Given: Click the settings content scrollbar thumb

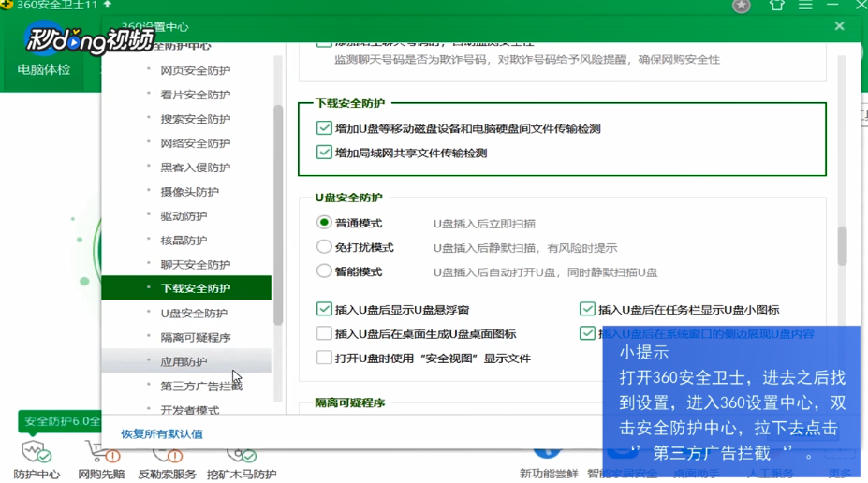Looking at the screenshot, I should tap(842, 245).
